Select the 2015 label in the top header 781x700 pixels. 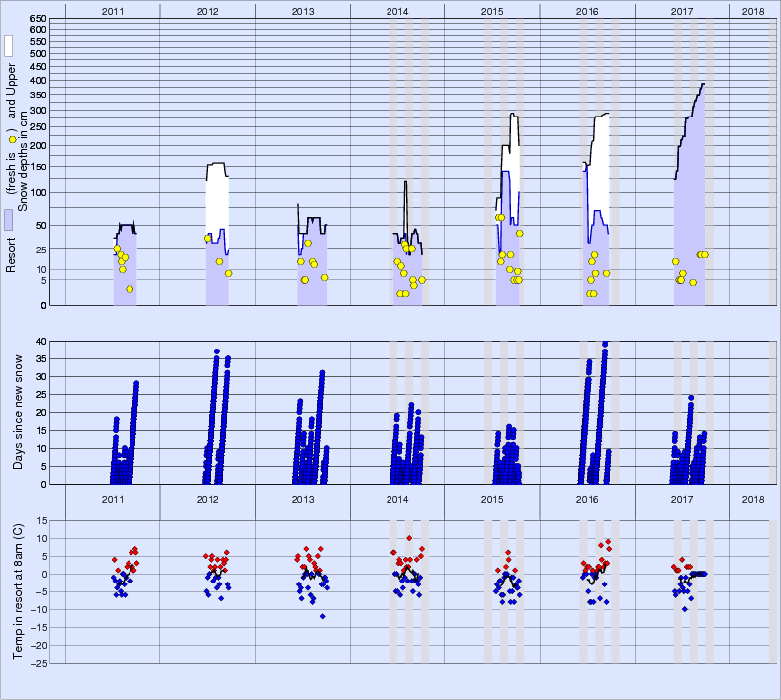pos(492,10)
